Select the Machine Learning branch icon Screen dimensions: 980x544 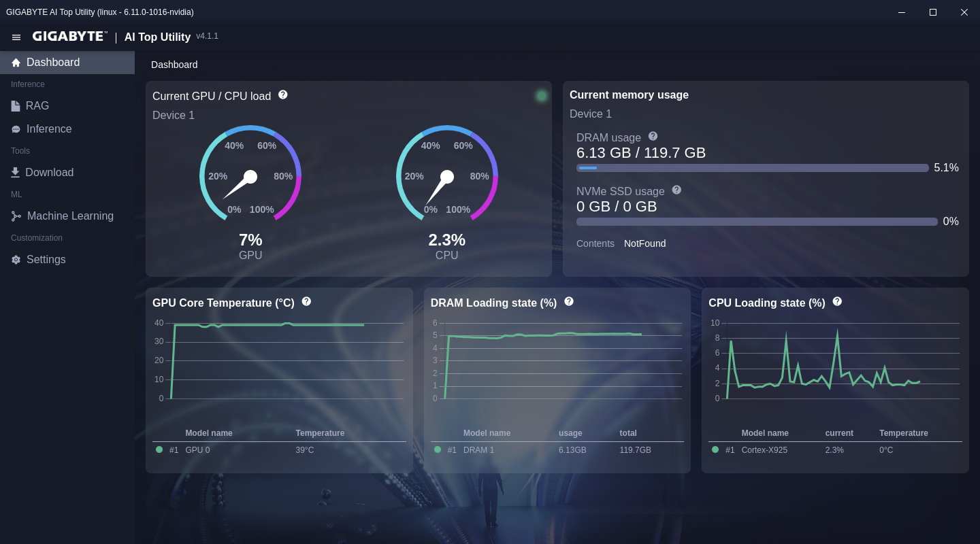point(15,216)
